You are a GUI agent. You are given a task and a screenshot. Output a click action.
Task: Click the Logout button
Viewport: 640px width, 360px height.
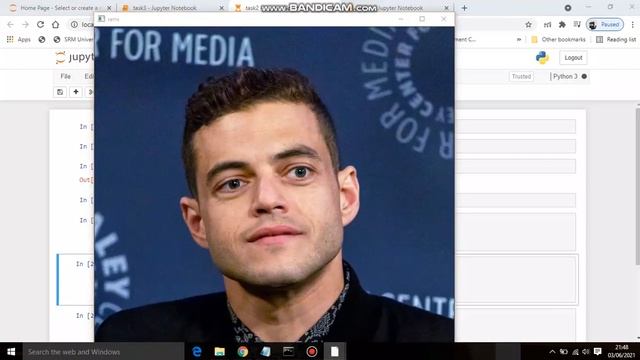(x=573, y=58)
